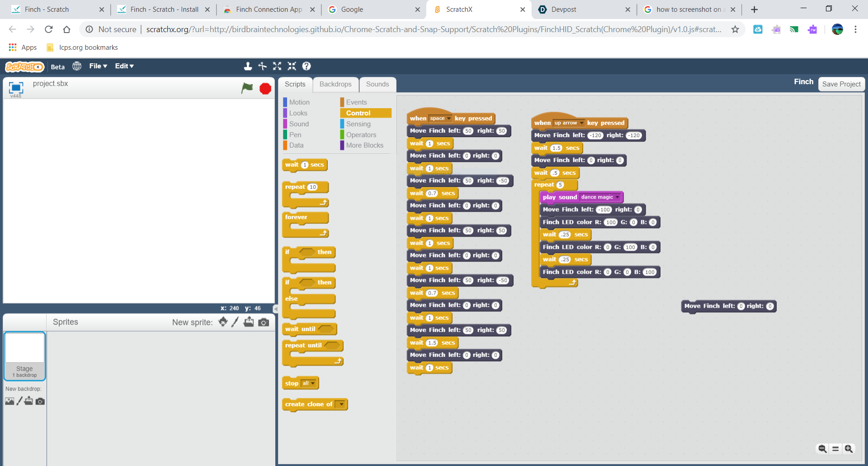The width and height of the screenshot is (868, 466).
Task: Click the green flag to run scripts
Action: click(247, 88)
